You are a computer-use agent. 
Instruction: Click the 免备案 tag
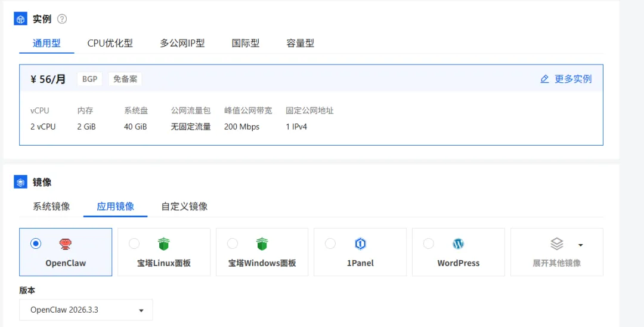125,79
